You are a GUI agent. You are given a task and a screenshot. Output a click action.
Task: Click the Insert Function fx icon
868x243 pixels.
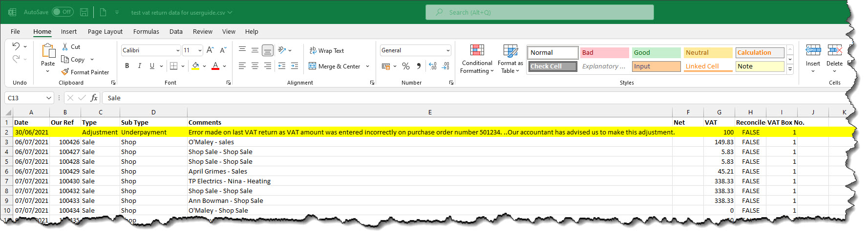[94, 98]
